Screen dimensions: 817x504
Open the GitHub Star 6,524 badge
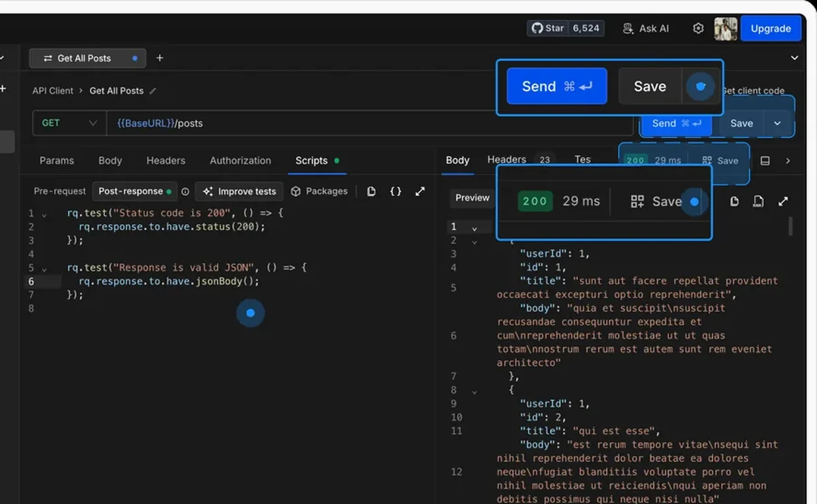(x=566, y=28)
